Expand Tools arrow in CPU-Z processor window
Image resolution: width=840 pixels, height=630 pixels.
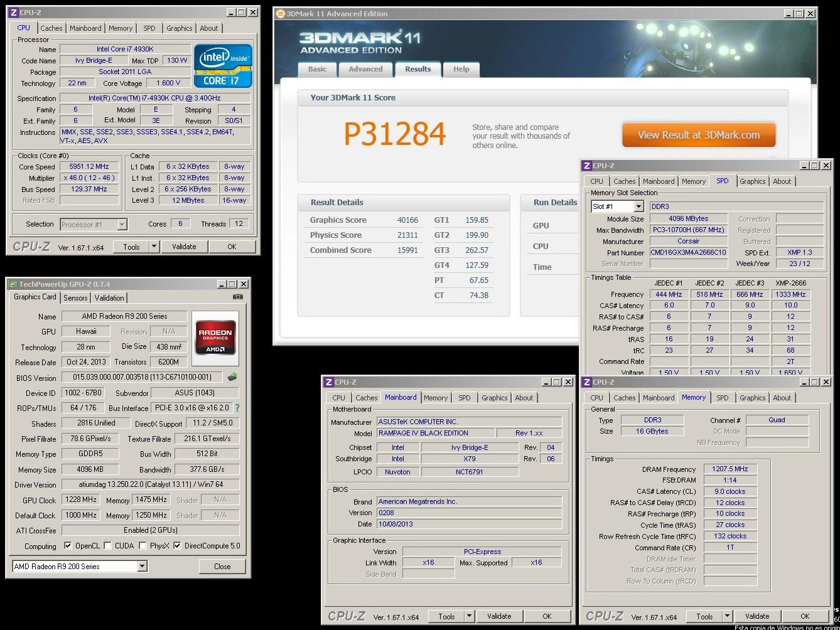[x=154, y=247]
